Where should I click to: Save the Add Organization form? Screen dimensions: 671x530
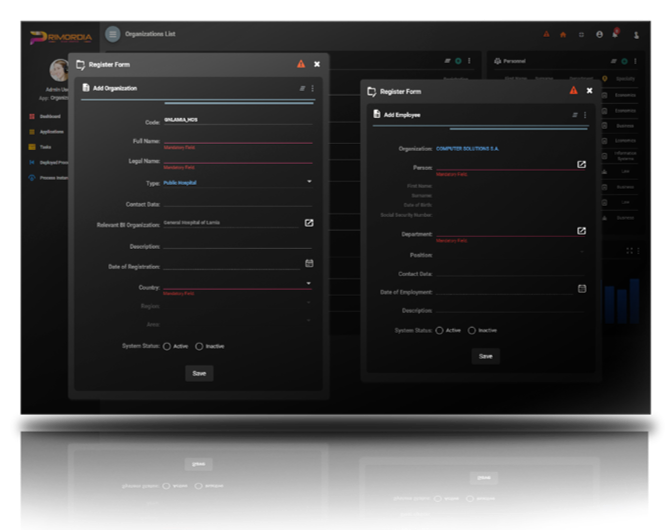(x=199, y=373)
